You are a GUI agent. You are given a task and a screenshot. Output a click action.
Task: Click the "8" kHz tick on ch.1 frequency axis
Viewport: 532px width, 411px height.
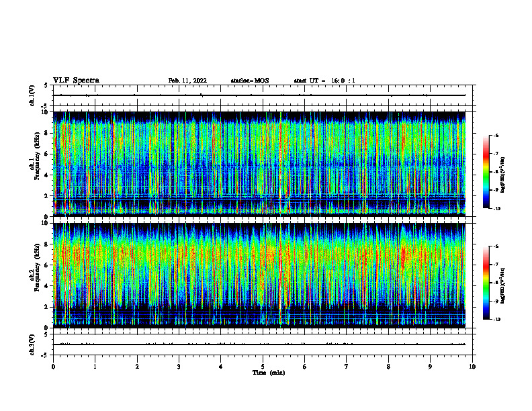coord(46,133)
